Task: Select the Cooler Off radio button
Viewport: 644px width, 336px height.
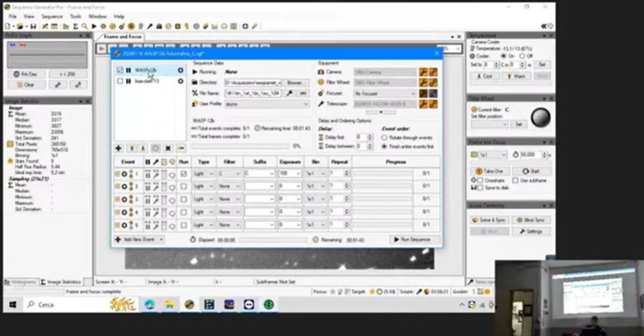Action: click(x=522, y=56)
